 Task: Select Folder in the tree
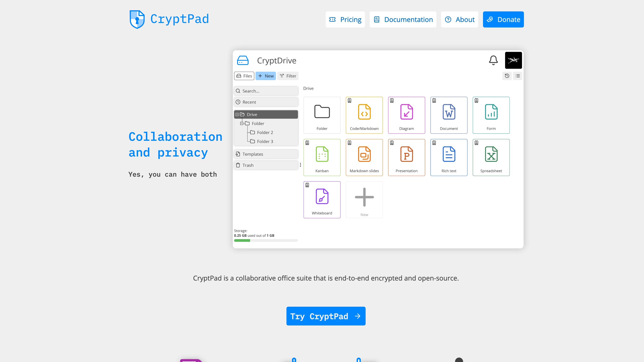click(258, 123)
